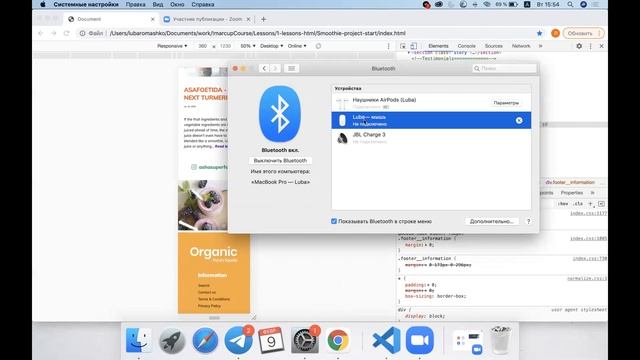This screenshot has height=360, width=640.
Task: Toggle the computed styles sidebar icon
Action: (x=601, y=203)
